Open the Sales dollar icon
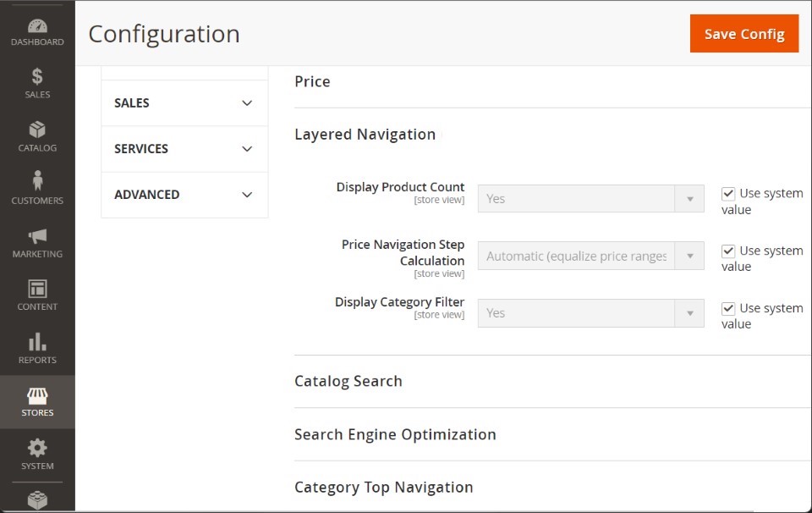This screenshot has height=513, width=812. coord(37,77)
